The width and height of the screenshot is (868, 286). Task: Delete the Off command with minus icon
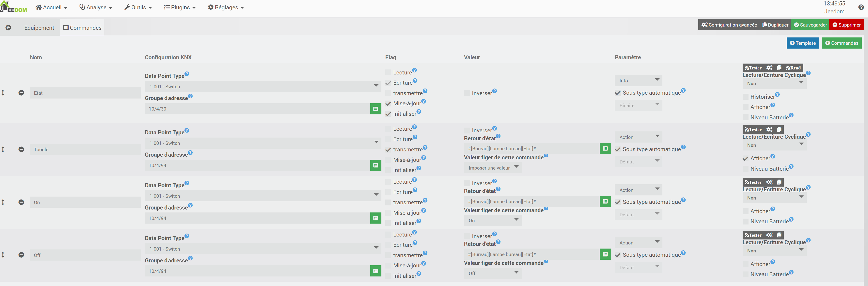click(21, 255)
